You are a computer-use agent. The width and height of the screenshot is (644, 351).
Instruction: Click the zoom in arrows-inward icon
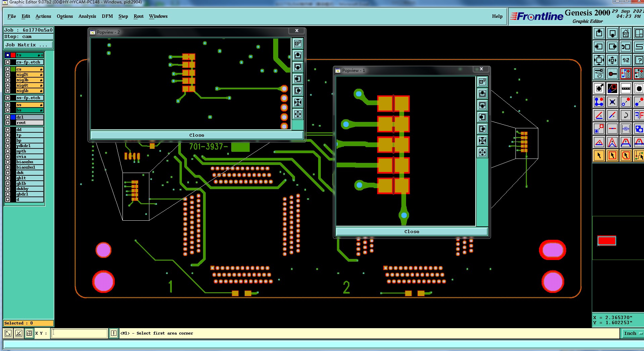click(x=599, y=60)
